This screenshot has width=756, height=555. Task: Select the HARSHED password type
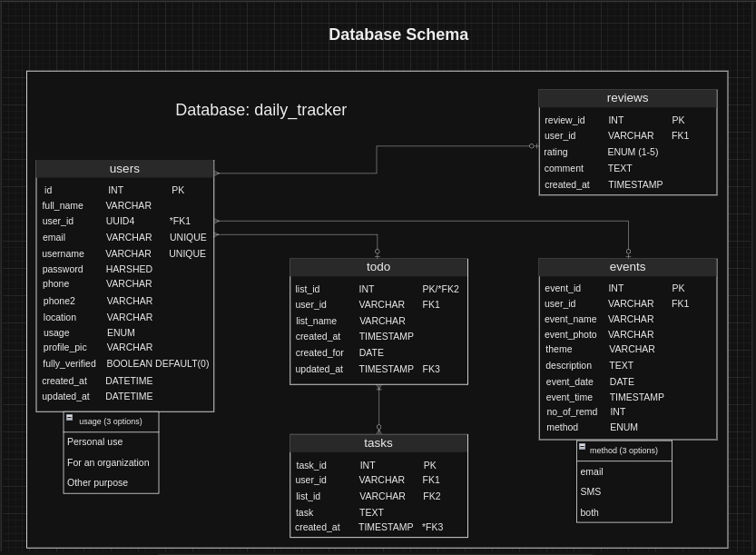[129, 269]
